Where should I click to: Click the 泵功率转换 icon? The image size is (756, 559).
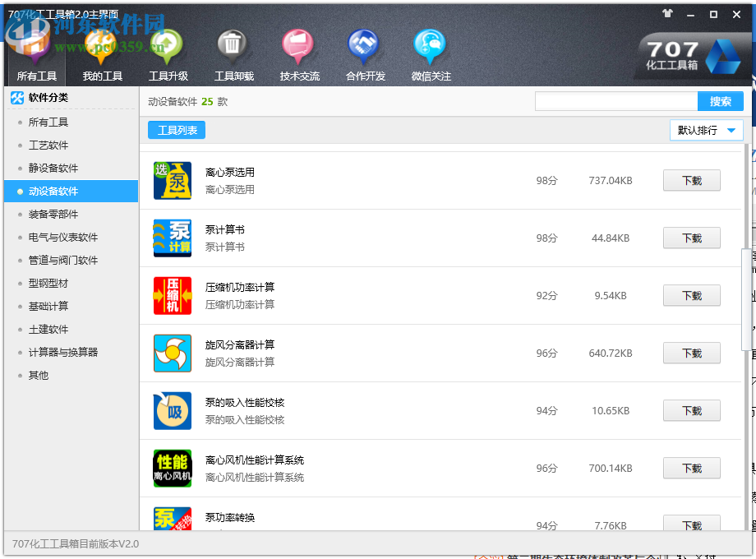[172, 519]
